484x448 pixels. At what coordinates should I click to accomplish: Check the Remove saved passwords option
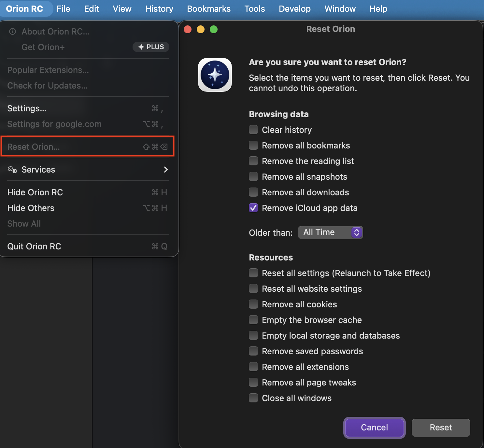pyautogui.click(x=253, y=351)
